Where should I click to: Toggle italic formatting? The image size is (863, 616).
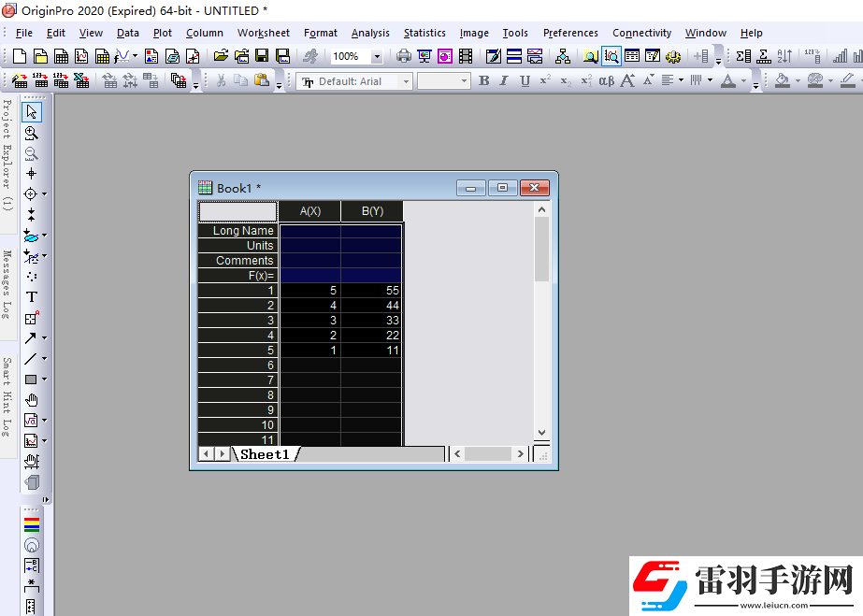coord(504,81)
